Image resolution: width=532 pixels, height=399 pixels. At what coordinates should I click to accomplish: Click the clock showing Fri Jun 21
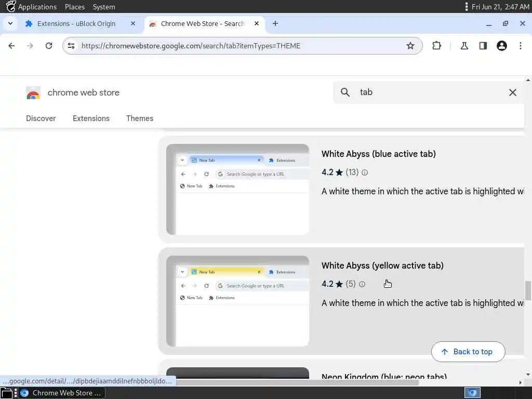coord(500,7)
